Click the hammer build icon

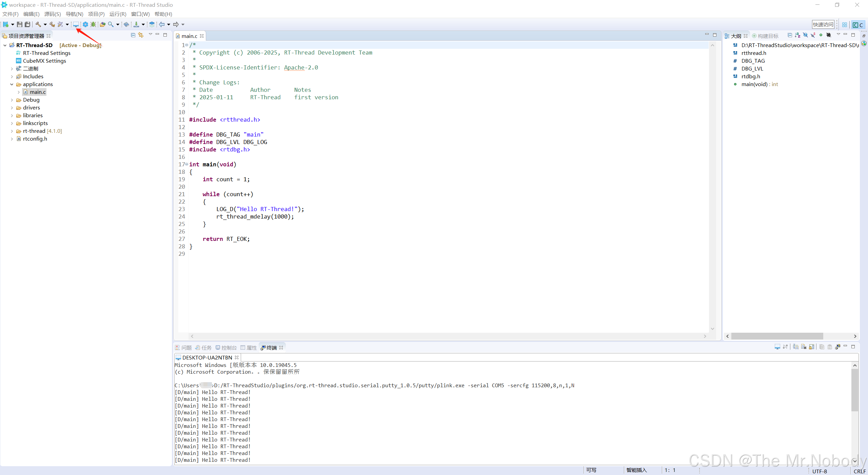point(38,24)
